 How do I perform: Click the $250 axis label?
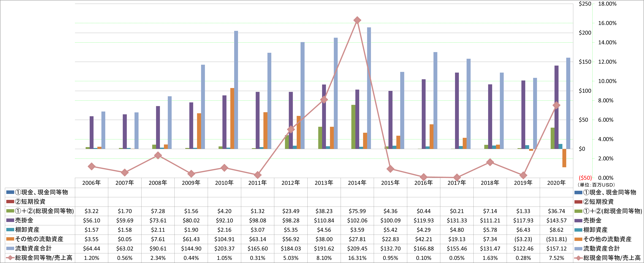point(585,4)
